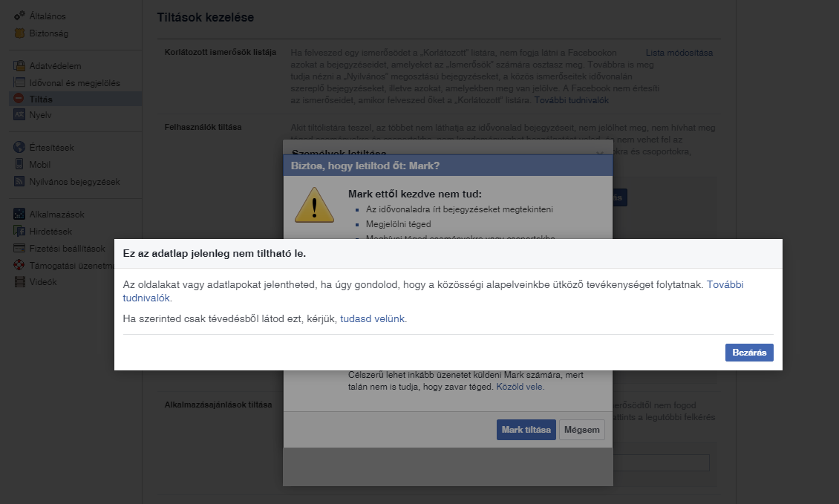Image resolution: width=839 pixels, height=504 pixels.
Task: Open További tudnivalók link in error dialog
Action: pyautogui.click(x=725, y=284)
